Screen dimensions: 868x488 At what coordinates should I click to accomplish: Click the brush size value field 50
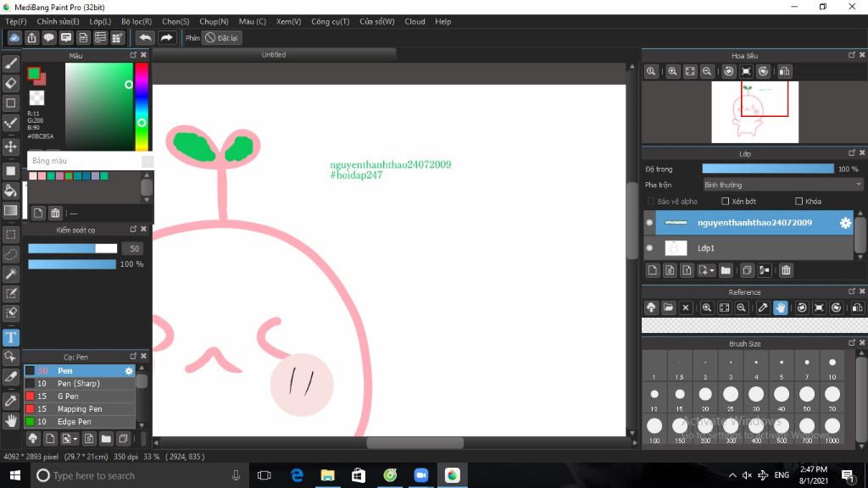(x=133, y=248)
